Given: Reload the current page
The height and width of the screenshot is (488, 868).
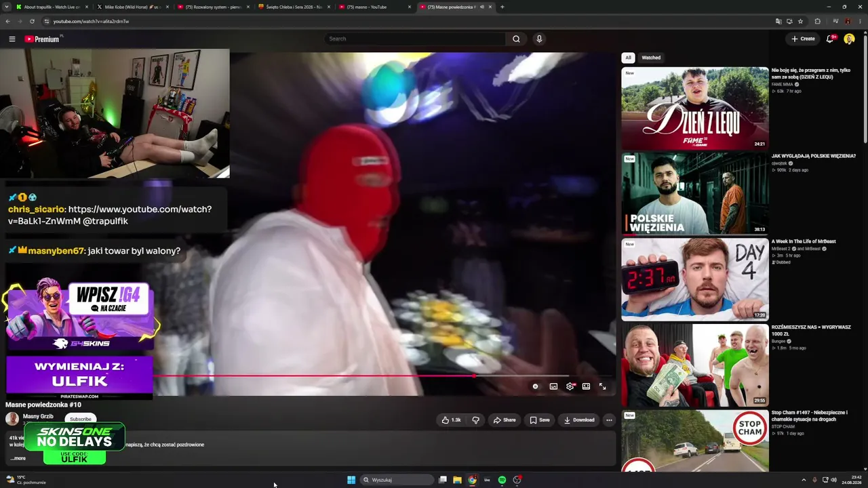Looking at the screenshot, I should [x=32, y=21].
